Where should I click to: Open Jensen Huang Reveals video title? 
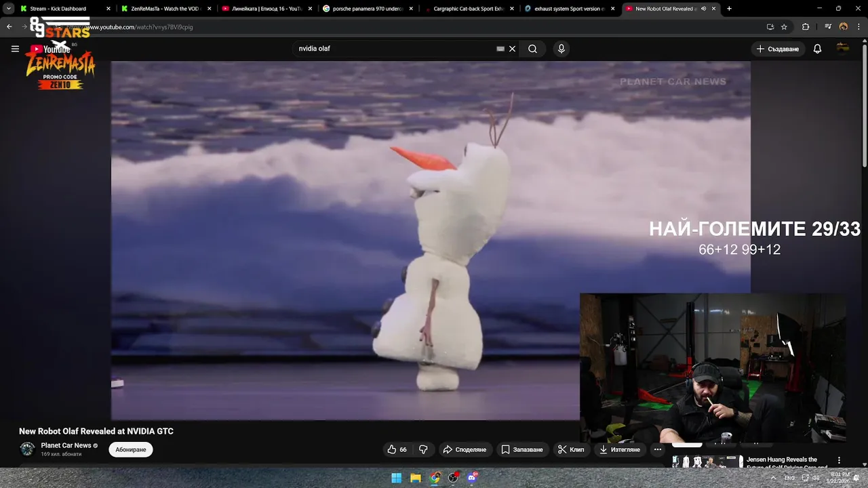coord(787,463)
